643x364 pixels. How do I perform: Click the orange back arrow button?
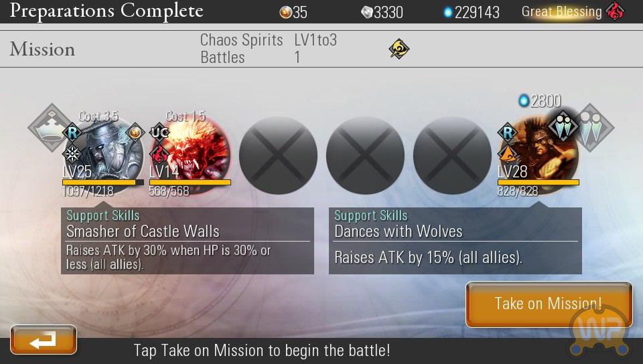tap(44, 339)
